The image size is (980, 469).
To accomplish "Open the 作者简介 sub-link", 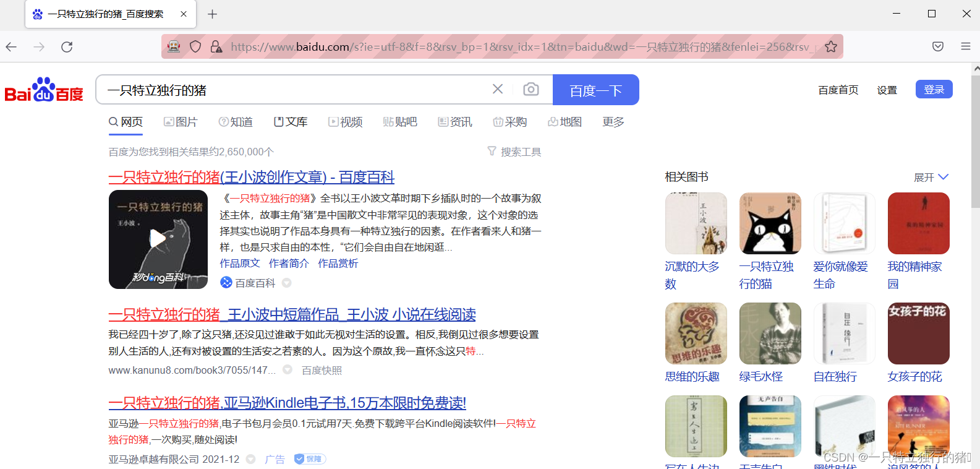I will [x=289, y=264].
